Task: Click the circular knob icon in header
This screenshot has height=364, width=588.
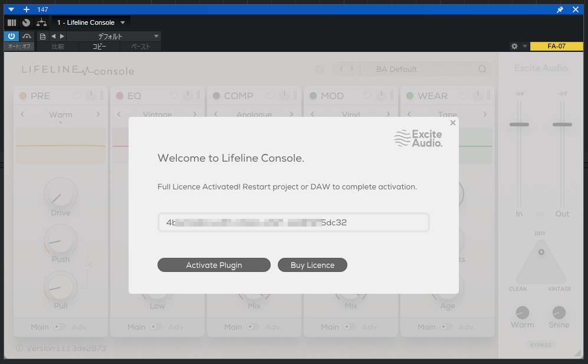Action: [26, 22]
